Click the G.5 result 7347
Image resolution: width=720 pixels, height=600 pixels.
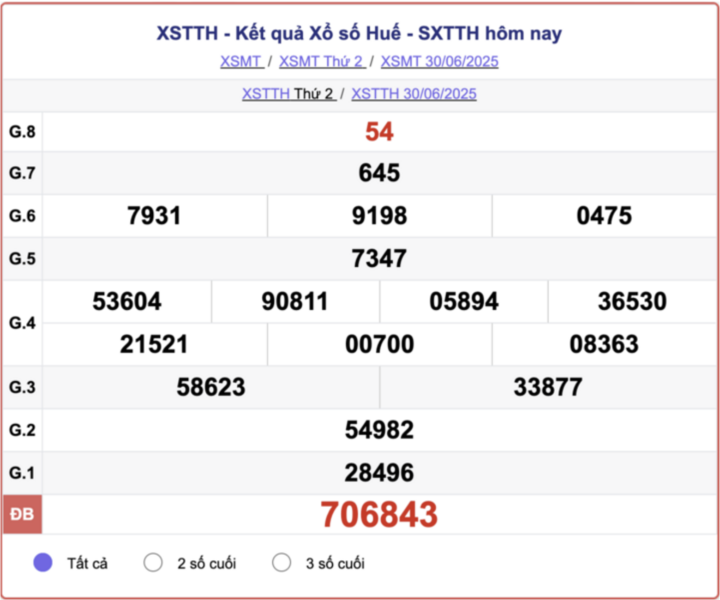(379, 258)
